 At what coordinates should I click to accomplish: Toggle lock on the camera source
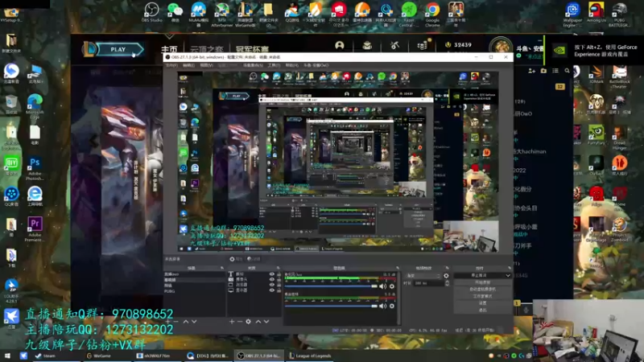point(279,279)
